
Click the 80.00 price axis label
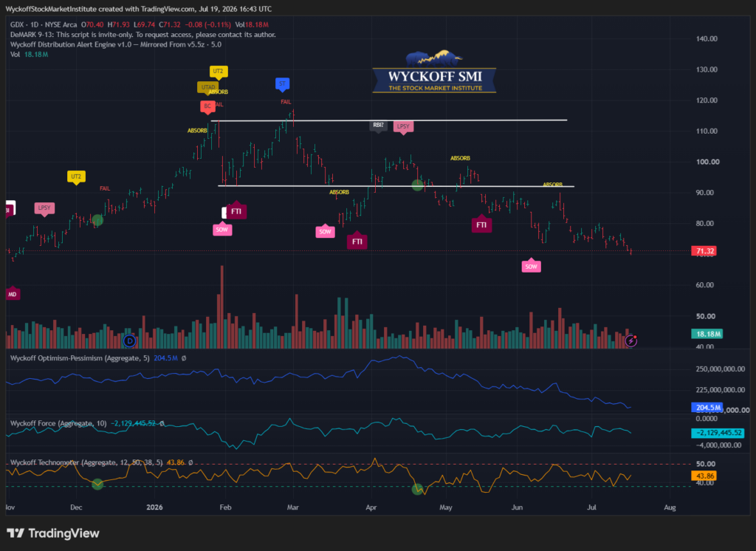pos(707,223)
